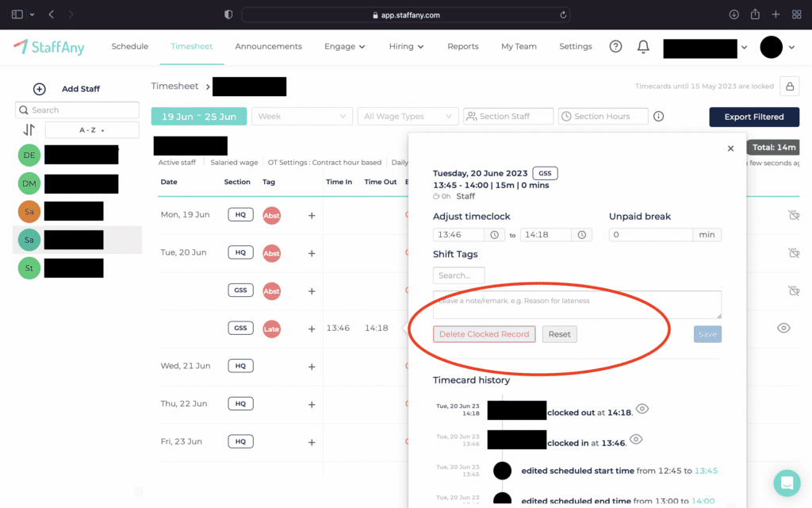Click the Unpaid break minutes field
This screenshot has height=508, width=812.
click(x=650, y=235)
